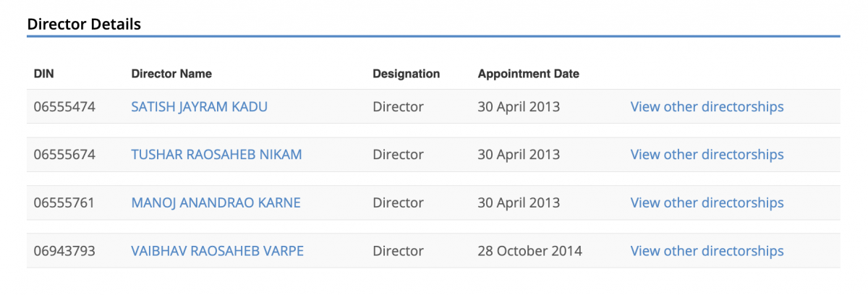View other directorships of Tushar Nikam
Screen dimensions: 868x295
pos(707,155)
